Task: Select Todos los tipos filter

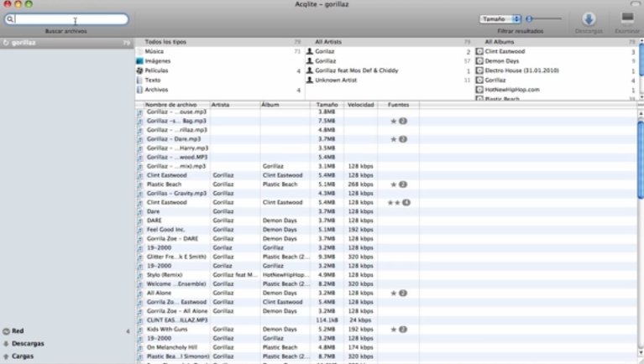Action: point(220,42)
